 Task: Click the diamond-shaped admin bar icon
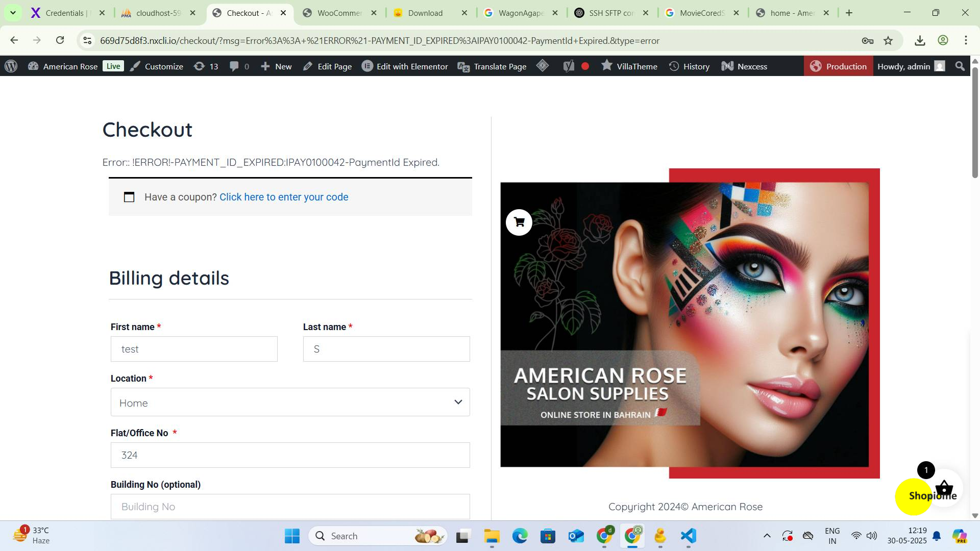(543, 66)
